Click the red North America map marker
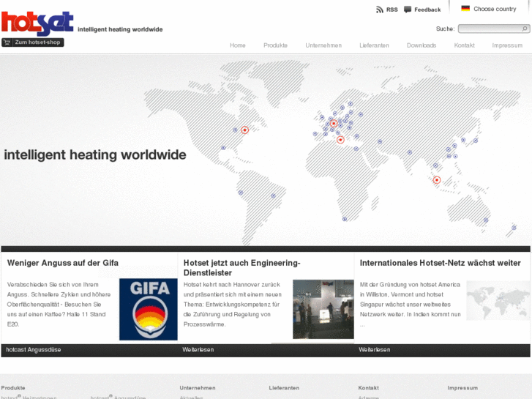 pyautogui.click(x=244, y=130)
